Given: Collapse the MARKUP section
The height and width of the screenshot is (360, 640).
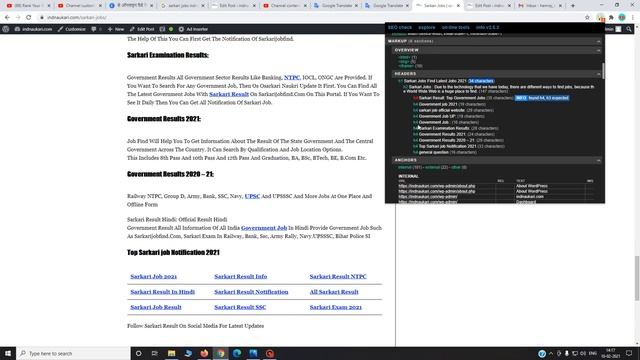Looking at the screenshot, I should (598, 41).
